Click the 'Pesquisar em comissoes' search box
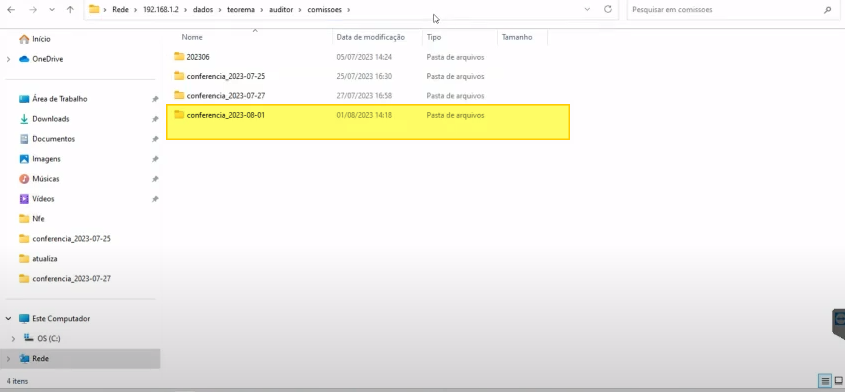Screen dimensions: 845x392 point(732,10)
